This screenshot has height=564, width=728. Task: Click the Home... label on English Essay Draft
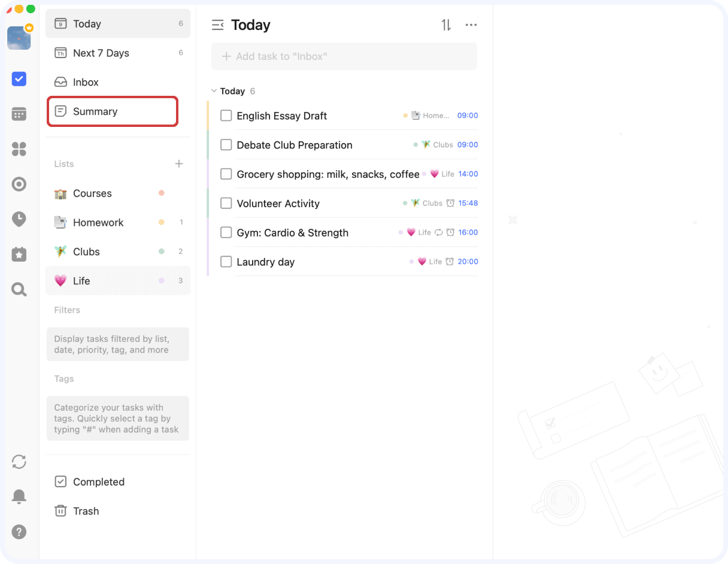[x=436, y=116]
